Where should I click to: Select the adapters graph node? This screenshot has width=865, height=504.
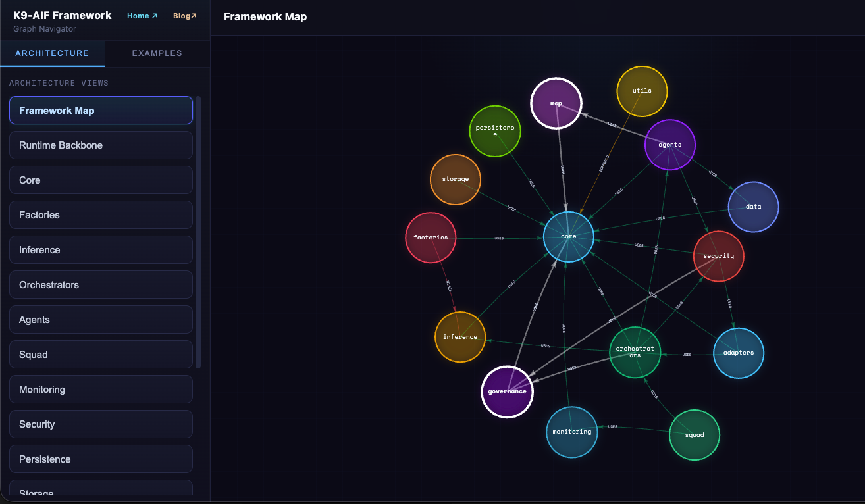(739, 353)
